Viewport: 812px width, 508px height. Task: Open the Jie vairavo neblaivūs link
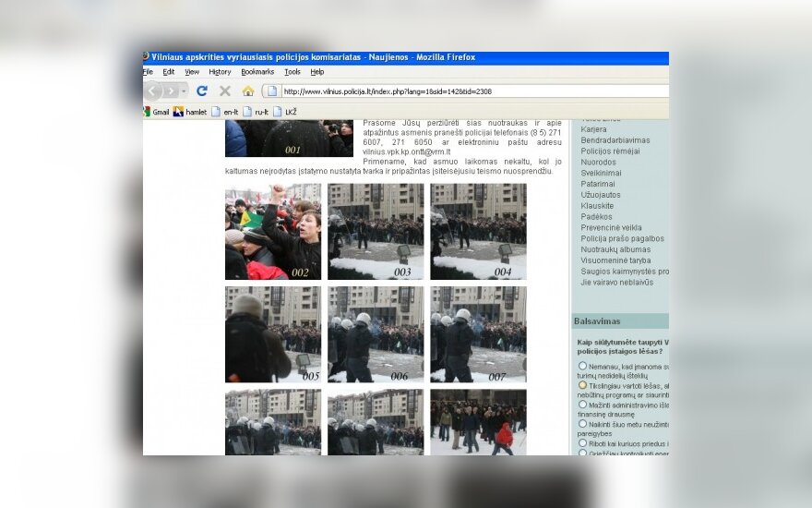tap(616, 282)
